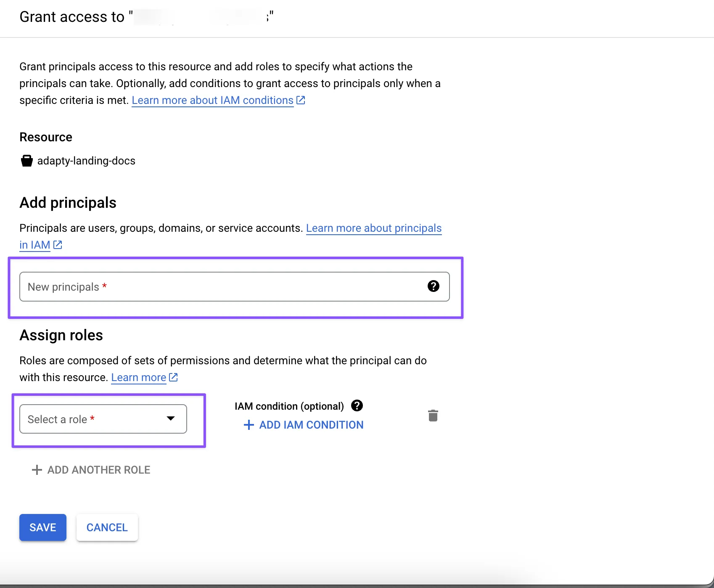This screenshot has height=588, width=714.
Task: Expand role list via dropdown arrow
Action: point(170,418)
